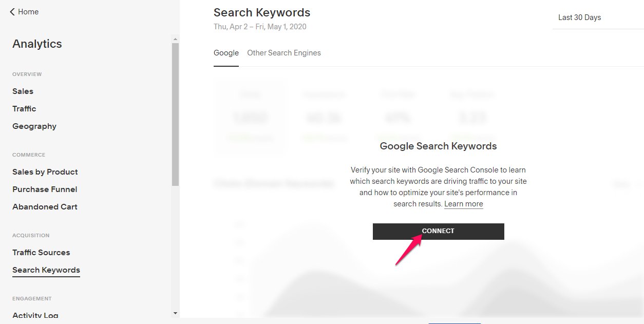Open the Geography report
Image resolution: width=644 pixels, height=324 pixels.
click(34, 126)
